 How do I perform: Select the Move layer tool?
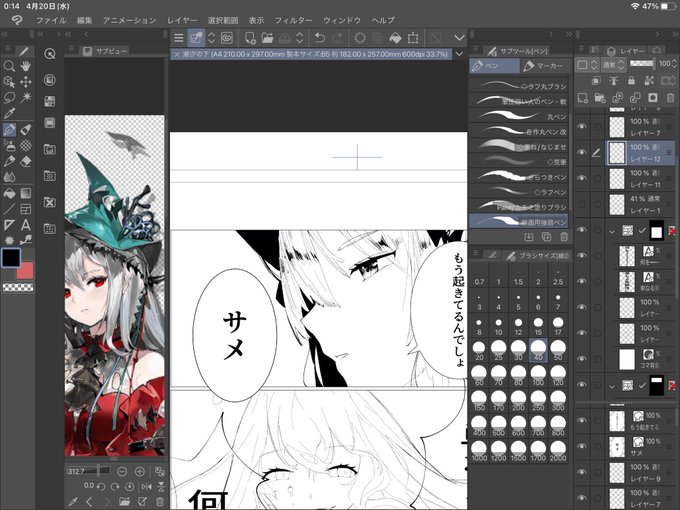(26, 82)
